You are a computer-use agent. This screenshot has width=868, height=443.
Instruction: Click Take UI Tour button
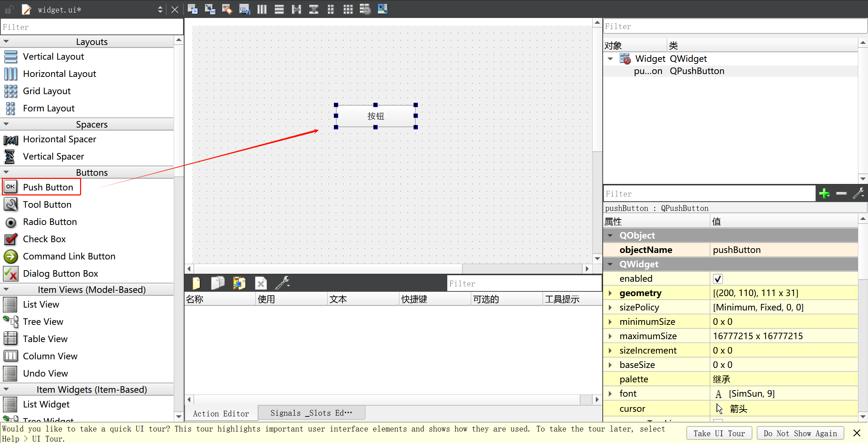point(719,433)
